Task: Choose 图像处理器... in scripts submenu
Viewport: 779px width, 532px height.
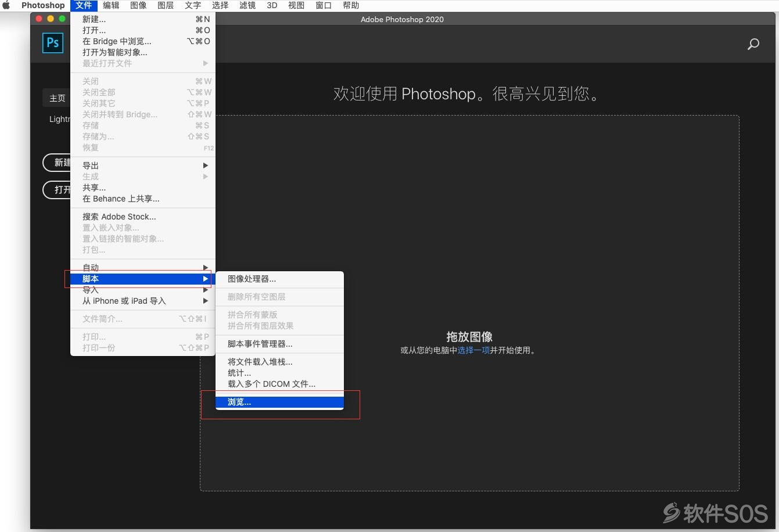Action: pyautogui.click(x=279, y=279)
